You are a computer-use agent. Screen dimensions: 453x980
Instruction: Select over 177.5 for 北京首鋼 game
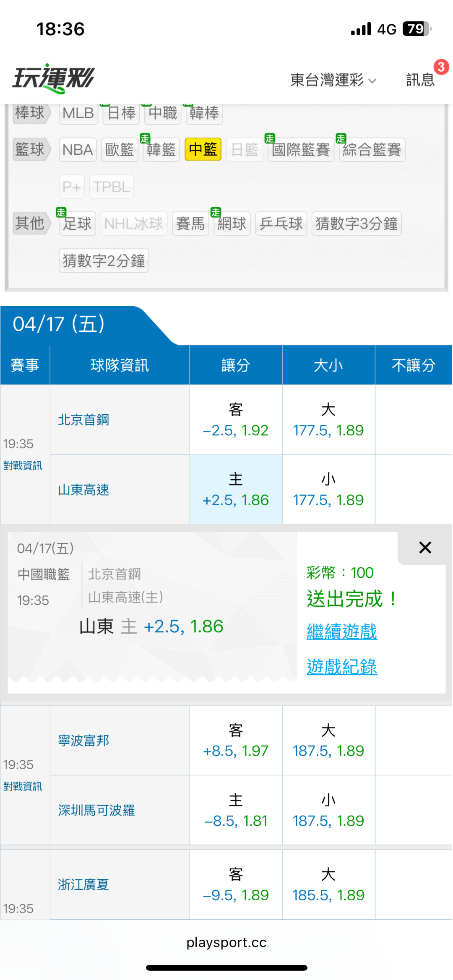[x=328, y=420]
